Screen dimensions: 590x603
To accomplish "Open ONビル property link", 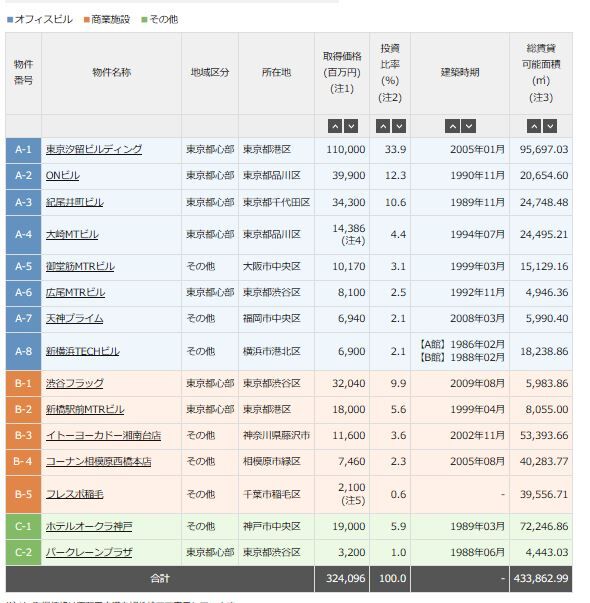I will (x=63, y=175).
